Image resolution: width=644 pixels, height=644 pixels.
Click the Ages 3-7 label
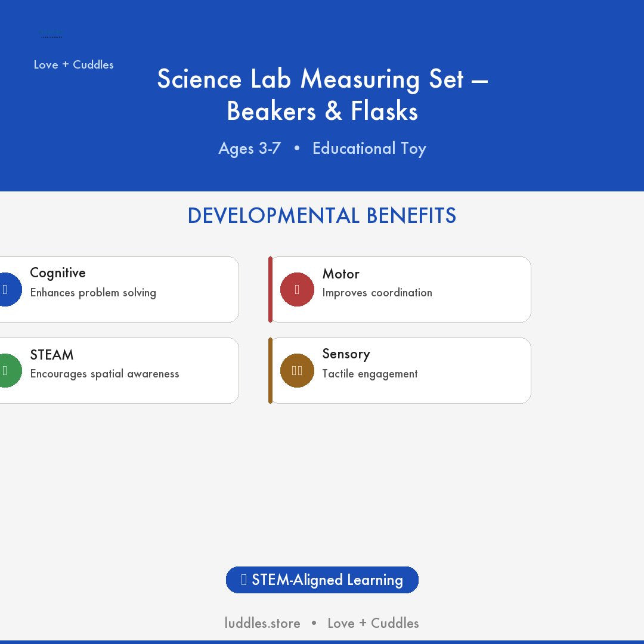(x=250, y=148)
